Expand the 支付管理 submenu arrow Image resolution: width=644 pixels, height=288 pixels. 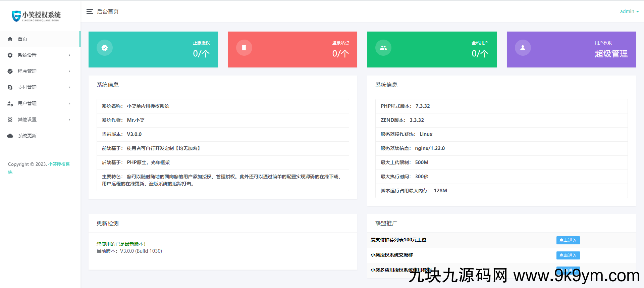coord(69,87)
